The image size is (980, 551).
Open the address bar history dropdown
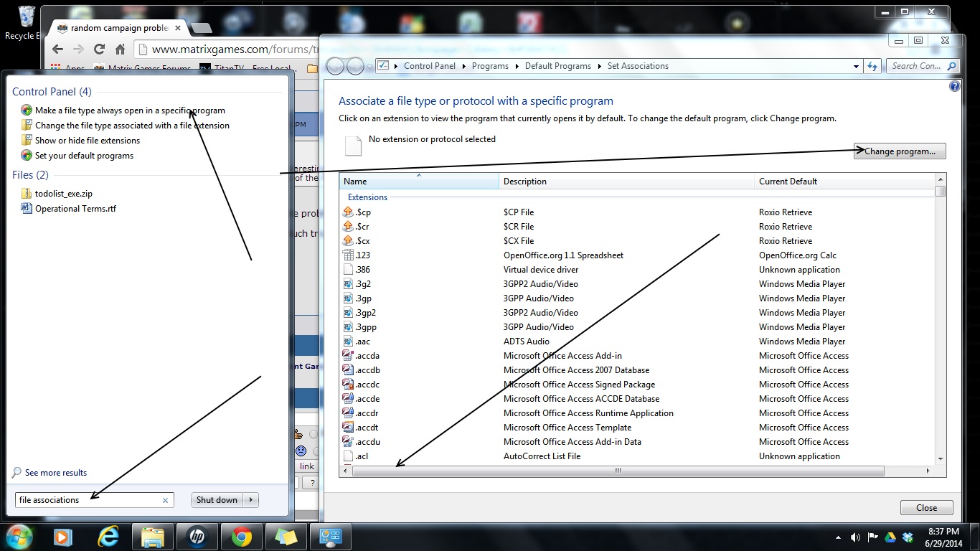[x=856, y=66]
